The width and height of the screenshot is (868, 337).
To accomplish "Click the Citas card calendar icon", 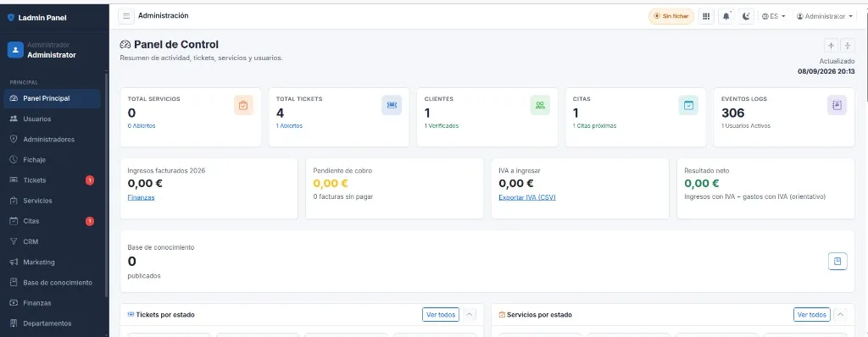I will coord(688,105).
